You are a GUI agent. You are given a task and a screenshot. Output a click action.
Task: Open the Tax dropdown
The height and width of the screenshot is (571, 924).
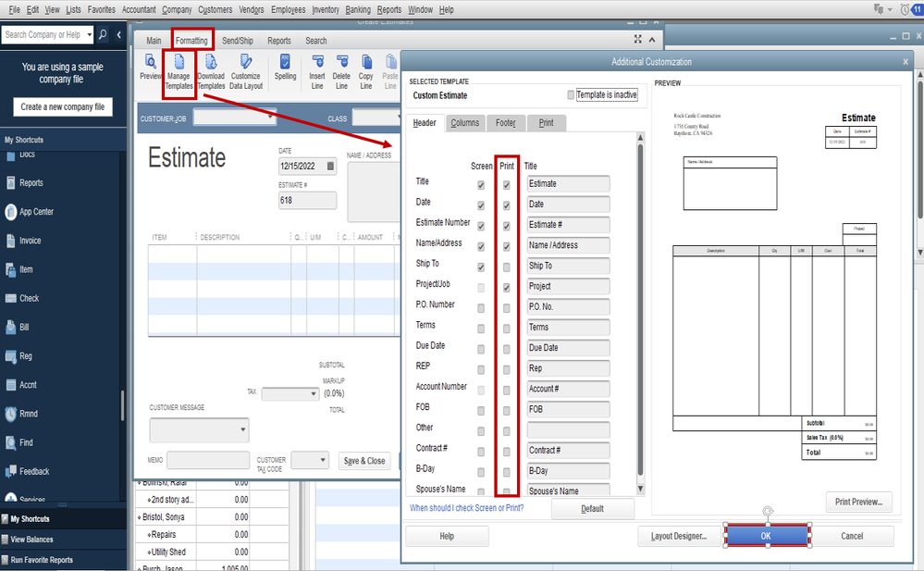313,393
